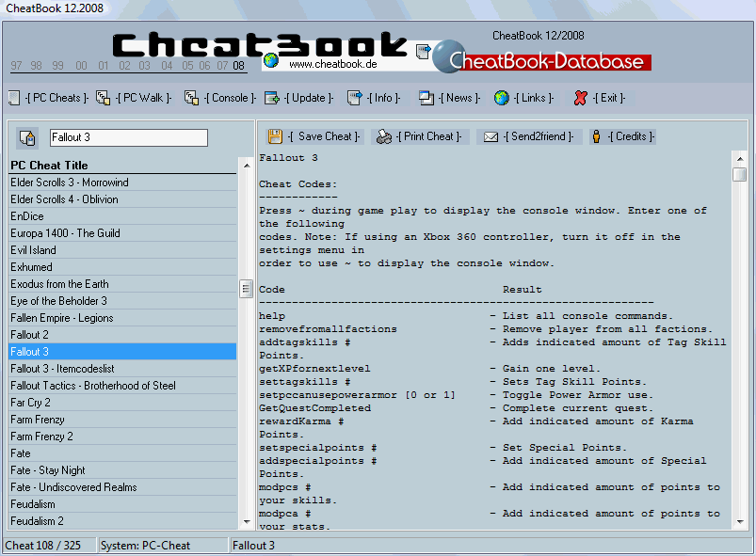This screenshot has width=756, height=556.
Task: Open the PC Cheats section
Action: [56, 98]
